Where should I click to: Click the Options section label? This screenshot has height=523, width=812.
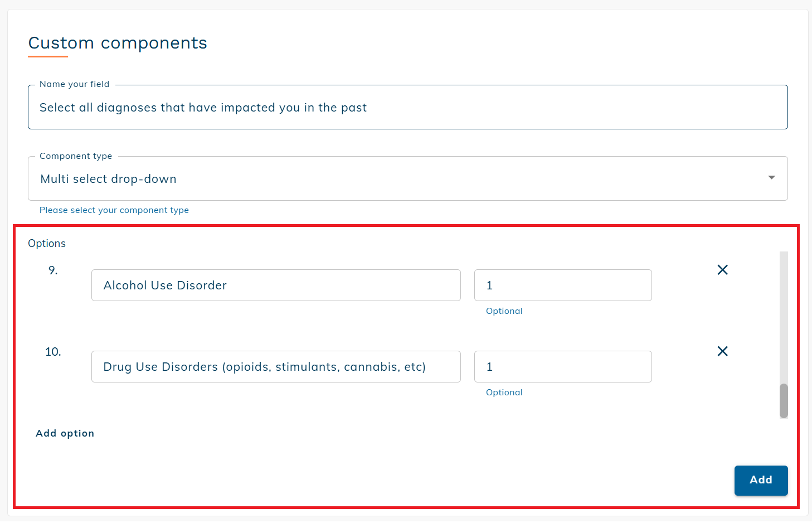(x=47, y=244)
